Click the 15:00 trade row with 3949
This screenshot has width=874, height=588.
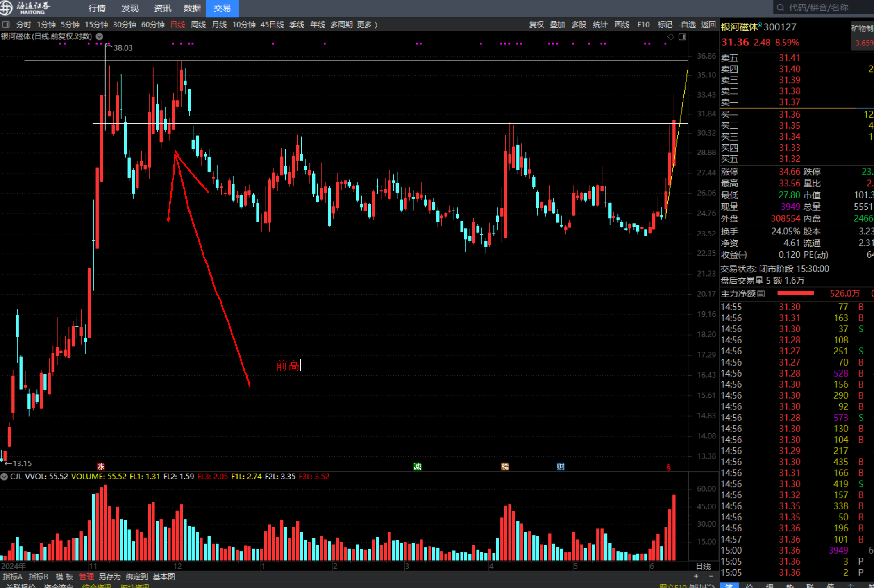tap(797, 550)
